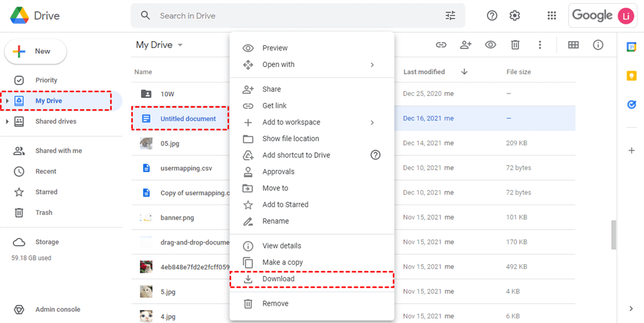Expand the My Drive tree arrow
The image size is (644, 323).
(x=7, y=101)
